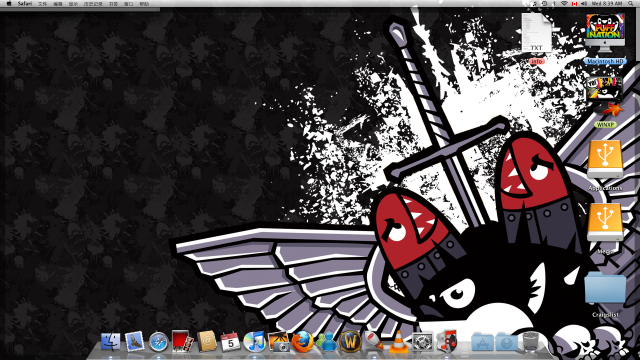This screenshot has height=360, width=640.
Task: Click the Canadian flag input menu
Action: tap(574, 3)
